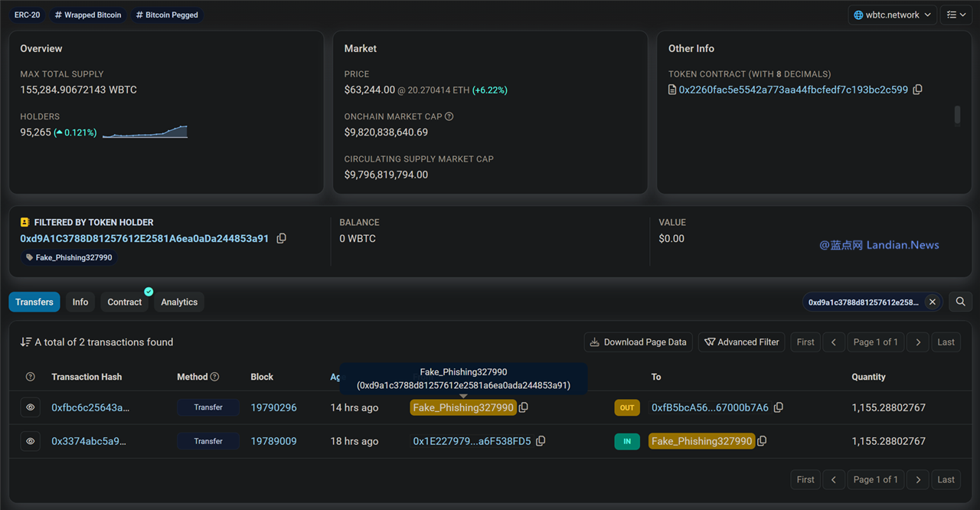Screen dimensions: 980x510
Task: Click the Transfer method badge for block 19790296
Action: [x=208, y=407]
